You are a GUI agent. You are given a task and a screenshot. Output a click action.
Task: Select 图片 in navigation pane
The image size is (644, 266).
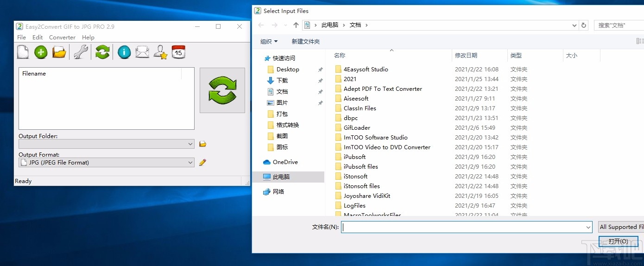point(282,103)
